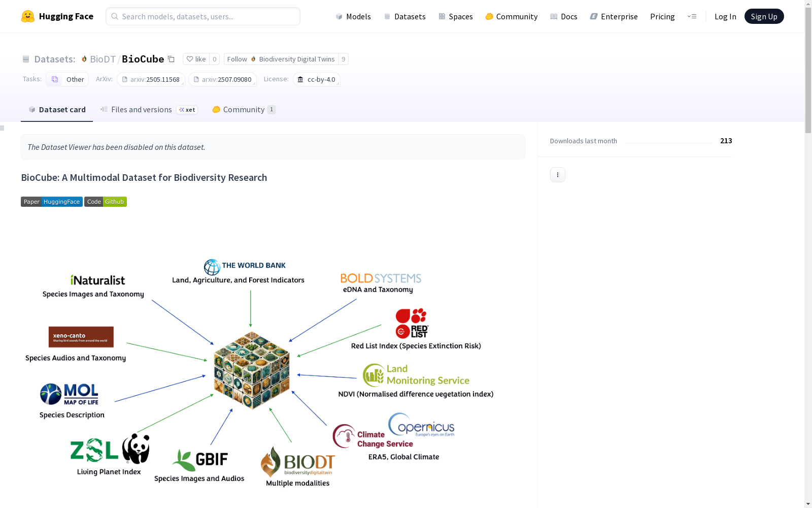Click the Datasets: breadcrumb label

click(55, 59)
